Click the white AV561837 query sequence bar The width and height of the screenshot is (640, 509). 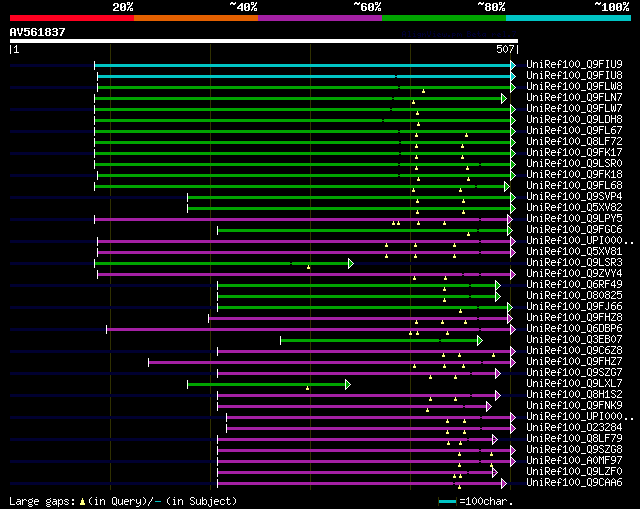pyautogui.click(x=264, y=41)
